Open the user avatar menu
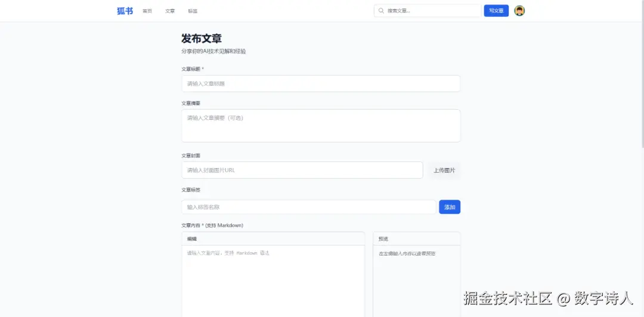Viewport: 644px width, 317px height. pyautogui.click(x=519, y=11)
